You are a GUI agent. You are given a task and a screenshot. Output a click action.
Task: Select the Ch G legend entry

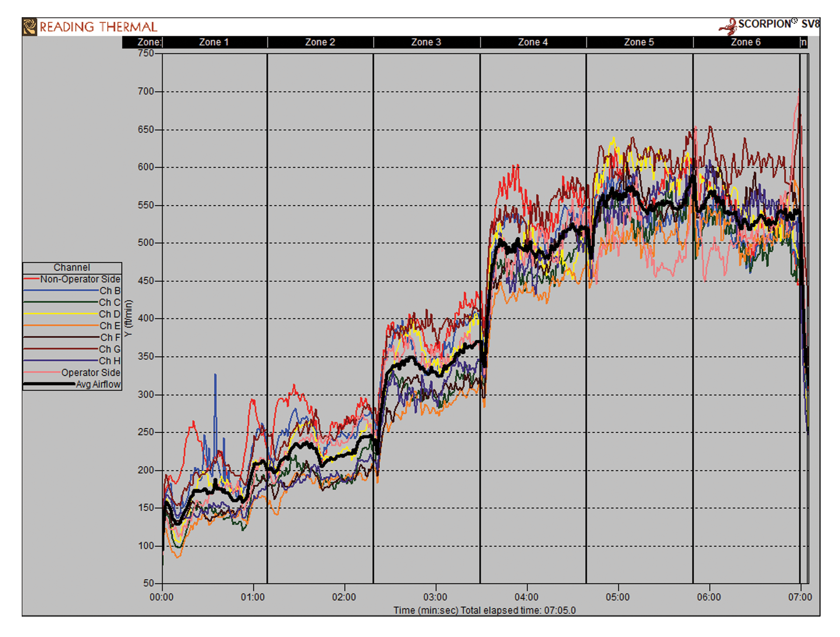tap(72, 349)
